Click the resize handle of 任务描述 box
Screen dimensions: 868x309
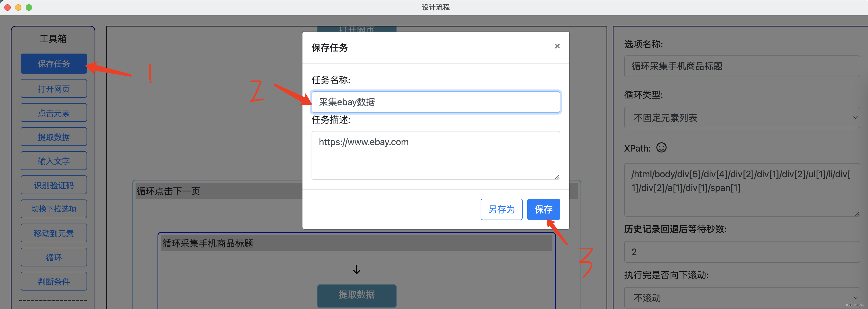point(557,177)
